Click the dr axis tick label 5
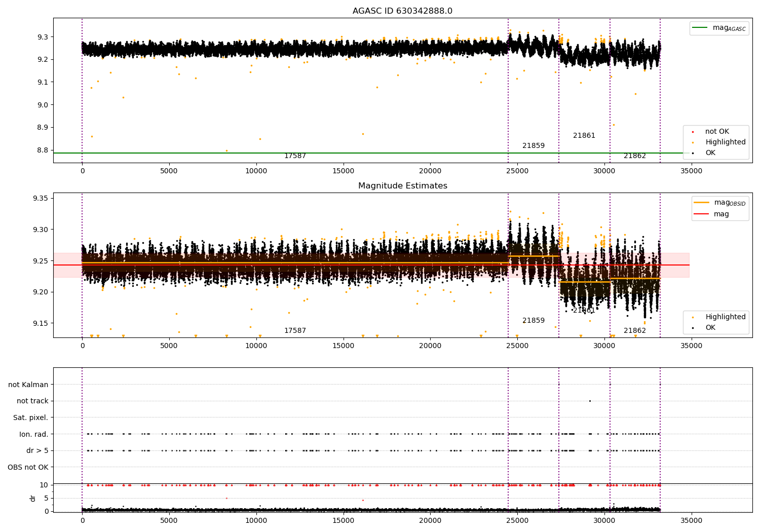 click(46, 498)
